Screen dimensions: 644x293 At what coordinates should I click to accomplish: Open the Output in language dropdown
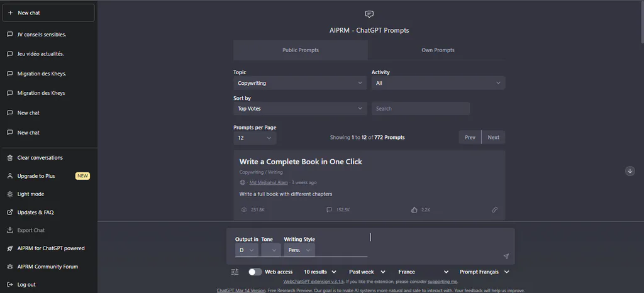pos(247,250)
